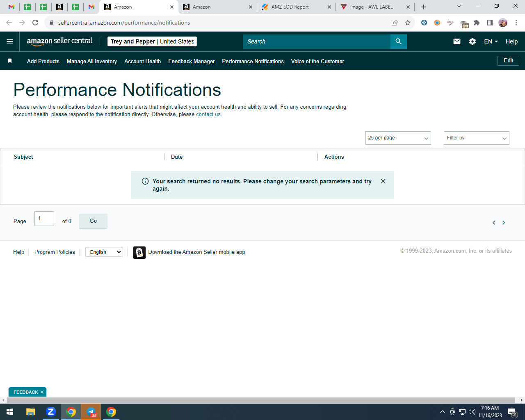
Task: Go to previous page arrow
Action: pyautogui.click(x=494, y=223)
